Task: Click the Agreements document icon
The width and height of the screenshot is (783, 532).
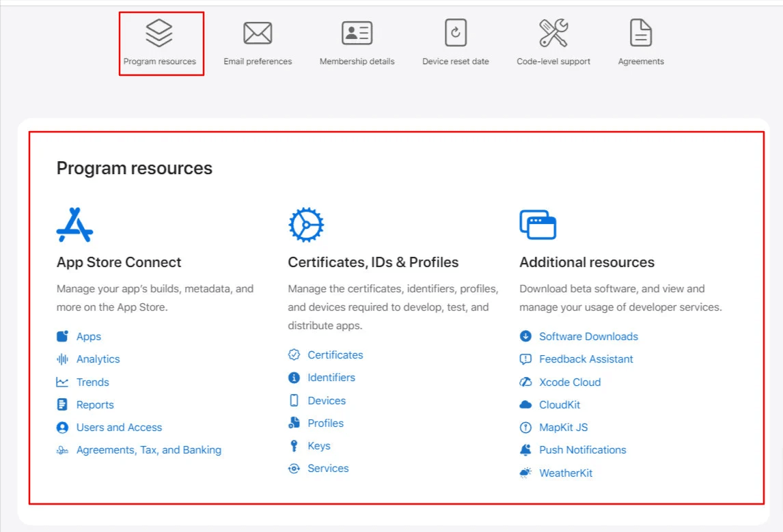Action: click(x=641, y=33)
